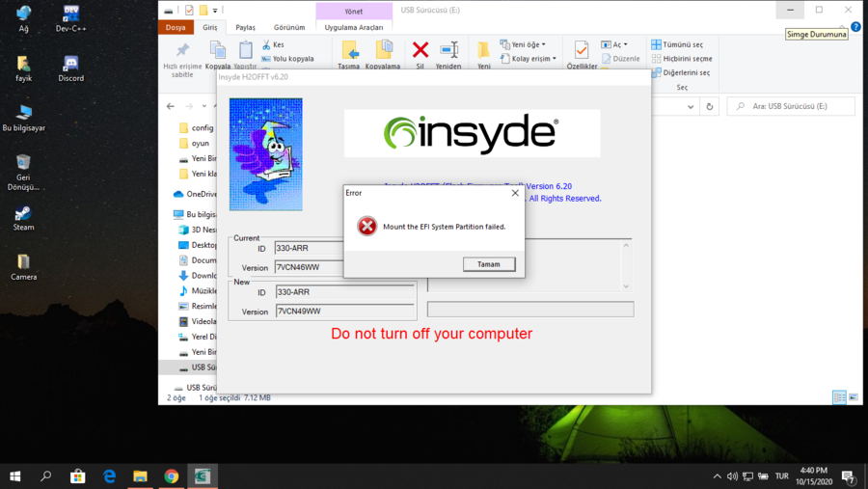Click the New ID field 330-ARR
This screenshot has width=868, height=489.
pyautogui.click(x=345, y=292)
